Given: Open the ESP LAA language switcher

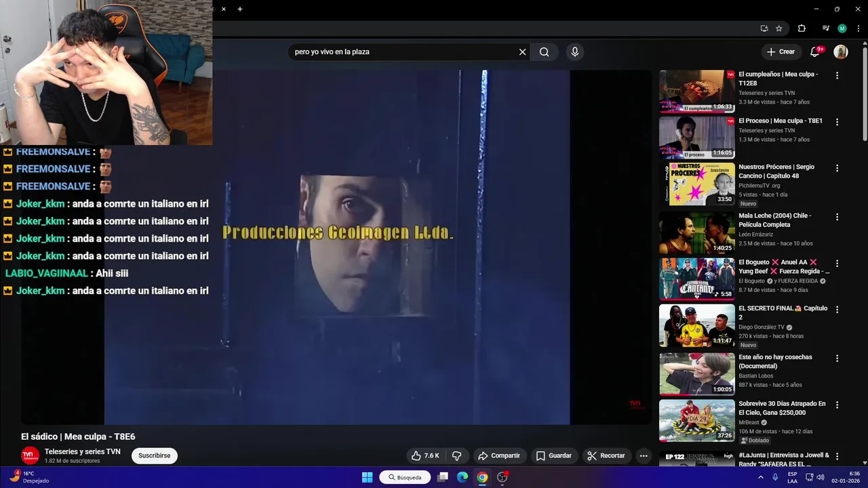Looking at the screenshot, I should pyautogui.click(x=792, y=477).
